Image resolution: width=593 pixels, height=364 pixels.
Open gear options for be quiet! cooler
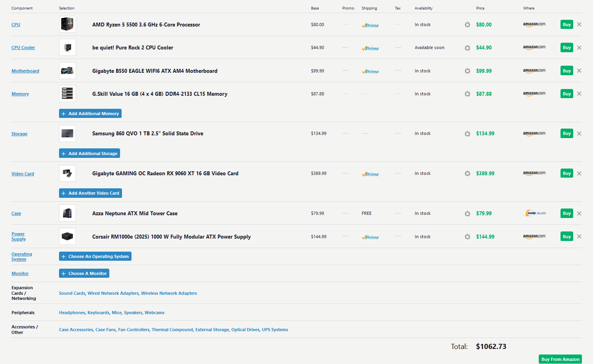(x=467, y=48)
